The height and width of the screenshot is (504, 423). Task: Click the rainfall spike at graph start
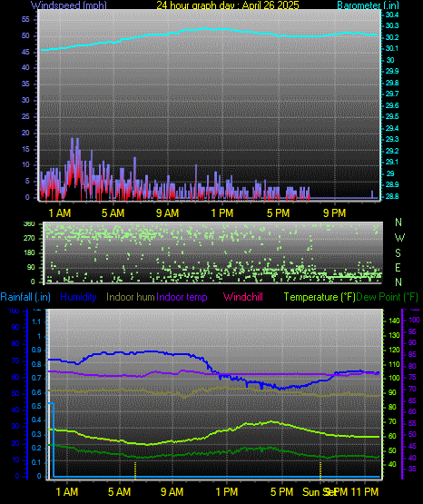51,440
